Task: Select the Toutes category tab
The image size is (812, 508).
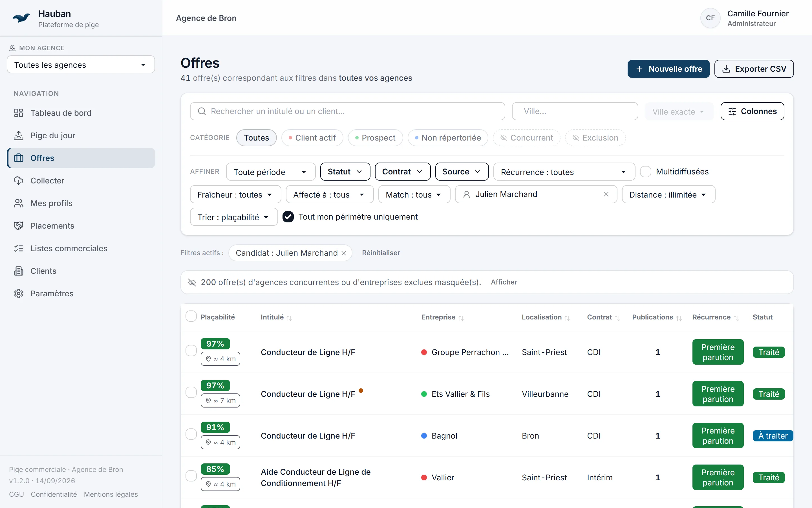Action: point(256,138)
